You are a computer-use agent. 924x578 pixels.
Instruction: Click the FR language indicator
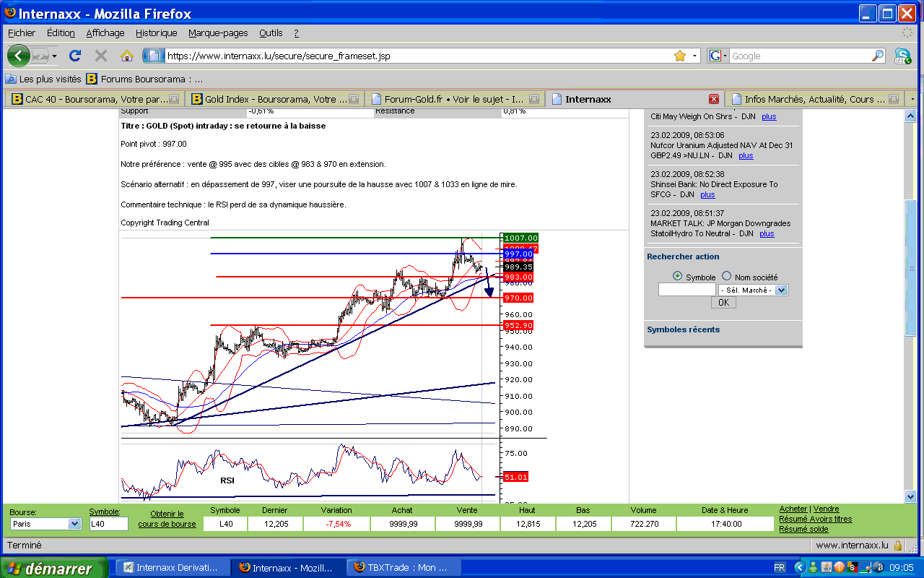click(x=780, y=568)
